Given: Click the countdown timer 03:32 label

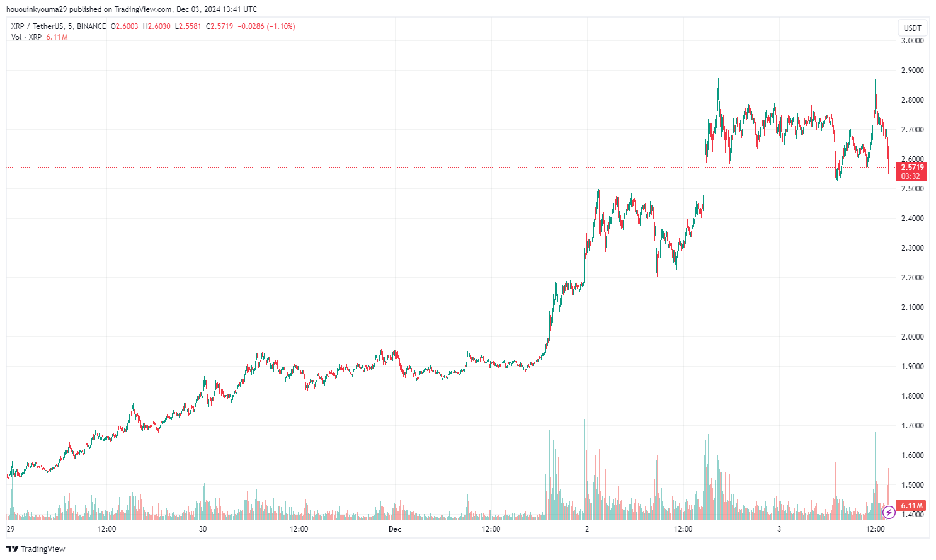Looking at the screenshot, I should [x=911, y=176].
